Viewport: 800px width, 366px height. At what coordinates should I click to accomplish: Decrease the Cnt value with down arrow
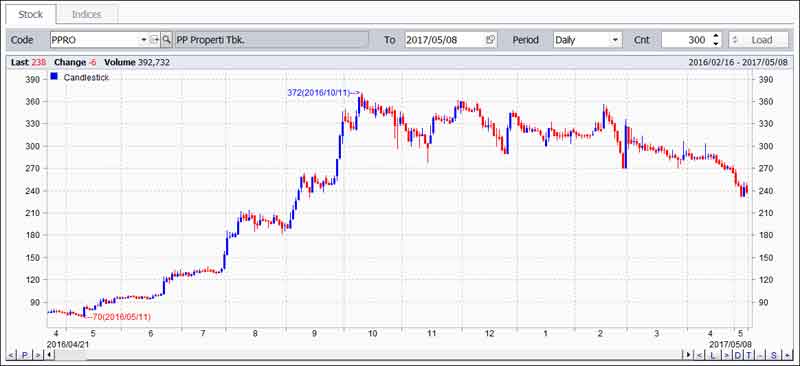pos(715,43)
